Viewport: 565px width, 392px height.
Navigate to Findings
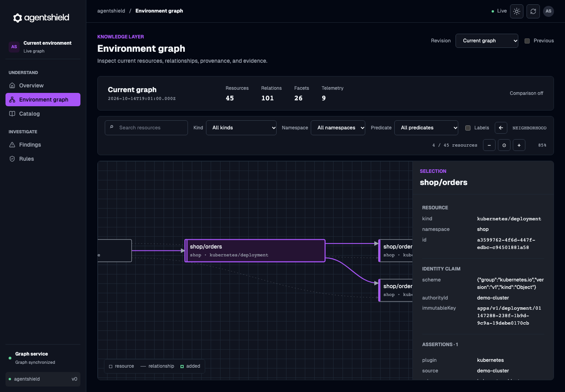pos(43,145)
